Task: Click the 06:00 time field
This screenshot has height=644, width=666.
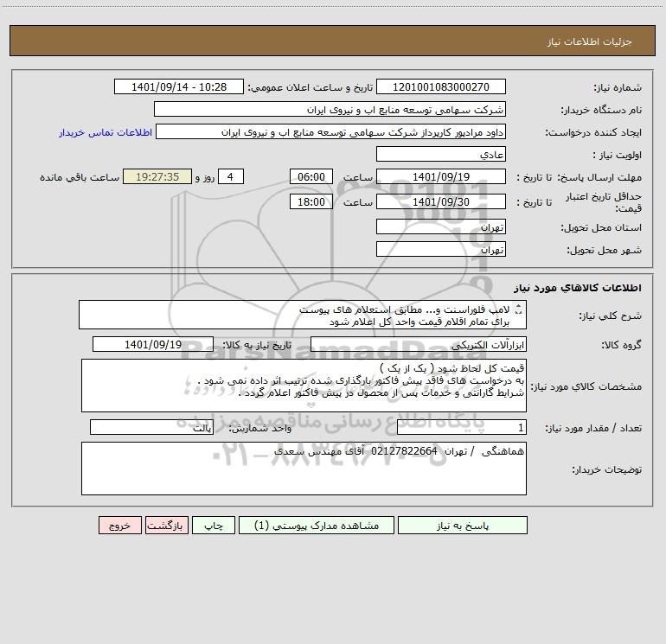Action: (311, 176)
